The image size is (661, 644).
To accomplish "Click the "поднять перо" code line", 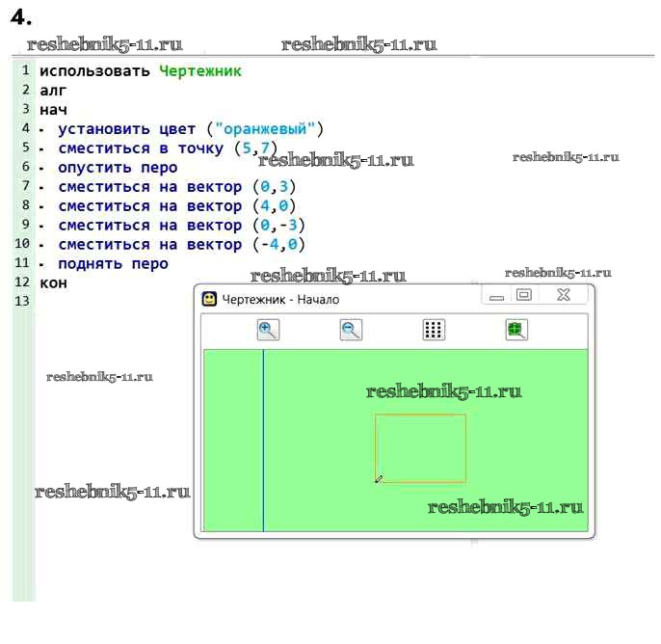I will coord(112,264).
